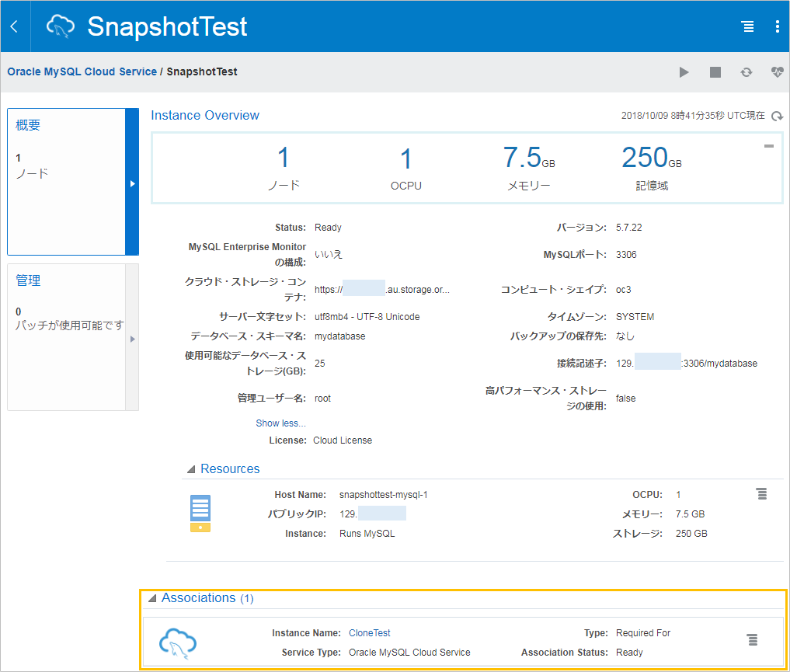Click the MySQL cloud logo in header
Screen dimensions: 790x672
[x=61, y=26]
